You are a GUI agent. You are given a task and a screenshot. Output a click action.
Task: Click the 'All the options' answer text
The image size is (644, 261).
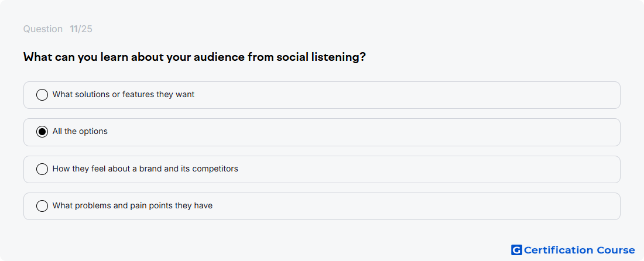click(x=80, y=131)
